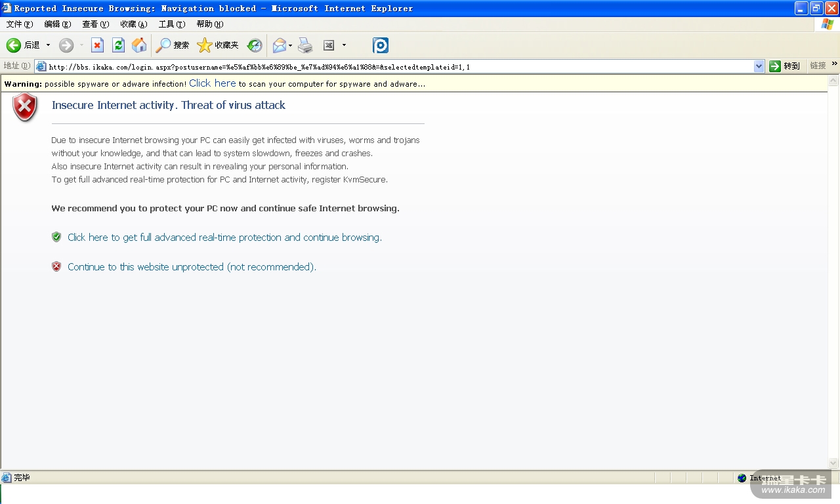Click 'Click here to get full advanced real-time protection' link

coord(224,238)
